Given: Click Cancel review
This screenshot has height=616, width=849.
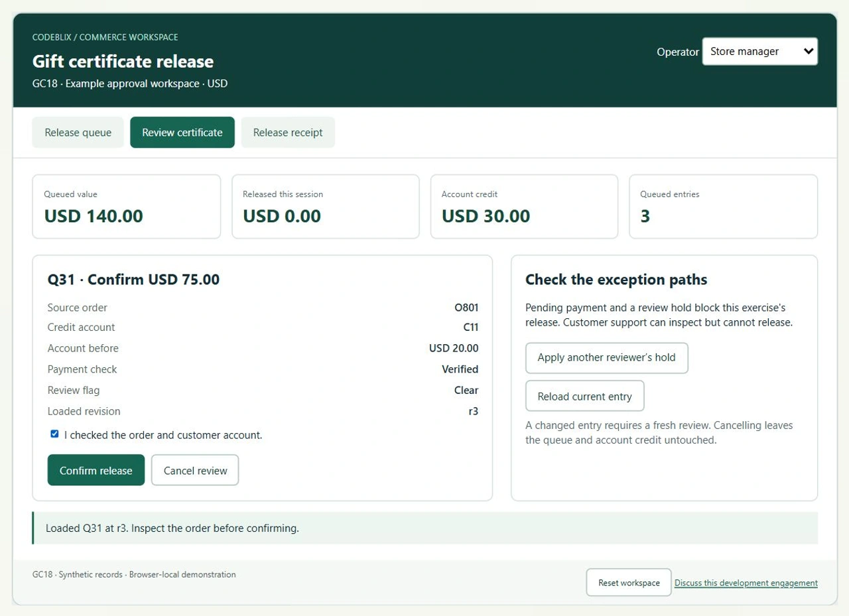Looking at the screenshot, I should (x=195, y=470).
